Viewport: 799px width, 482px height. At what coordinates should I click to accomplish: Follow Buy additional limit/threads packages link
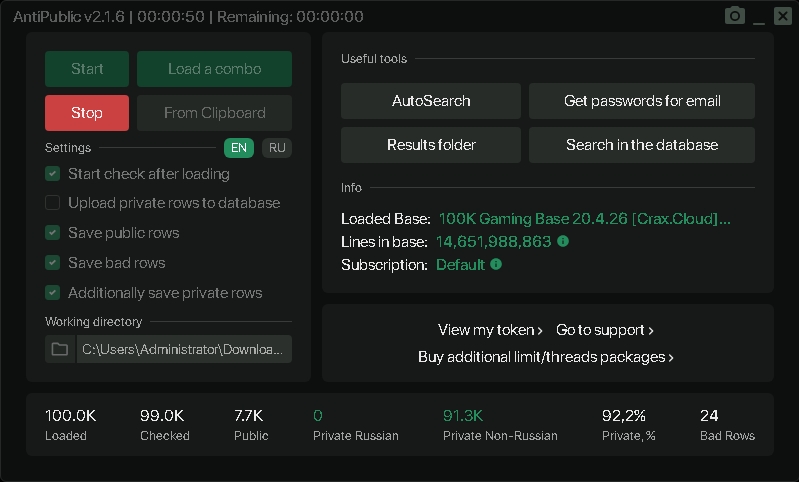click(546, 357)
